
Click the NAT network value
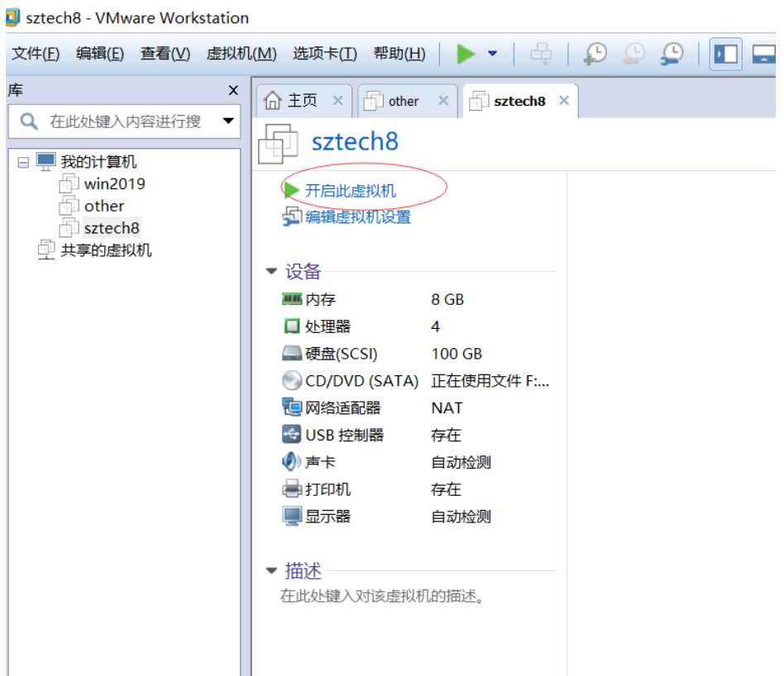click(447, 408)
